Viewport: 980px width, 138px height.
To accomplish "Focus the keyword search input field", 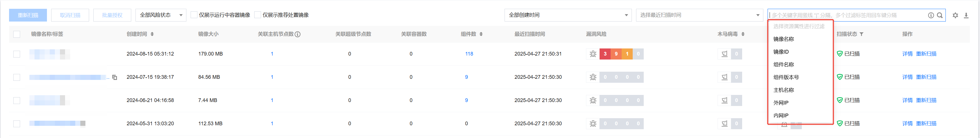I will tap(847, 15).
